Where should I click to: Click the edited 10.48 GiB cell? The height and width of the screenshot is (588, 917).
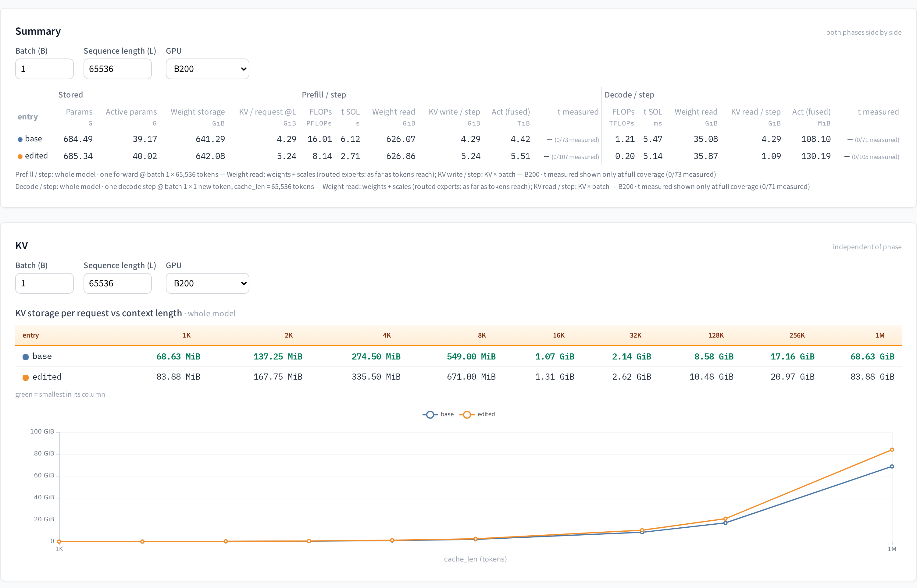pyautogui.click(x=712, y=377)
